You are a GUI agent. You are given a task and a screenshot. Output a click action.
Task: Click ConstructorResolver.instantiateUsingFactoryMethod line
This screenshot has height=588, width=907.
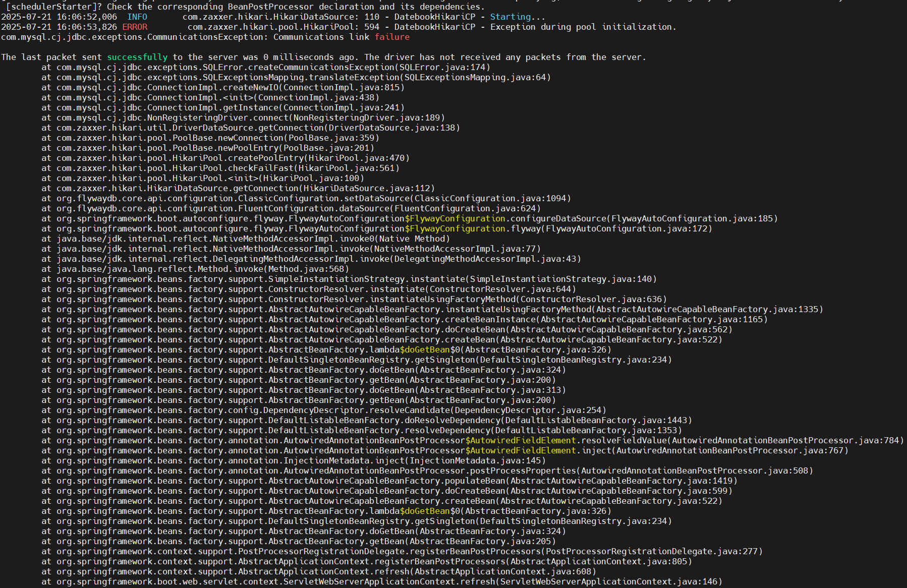click(x=354, y=300)
